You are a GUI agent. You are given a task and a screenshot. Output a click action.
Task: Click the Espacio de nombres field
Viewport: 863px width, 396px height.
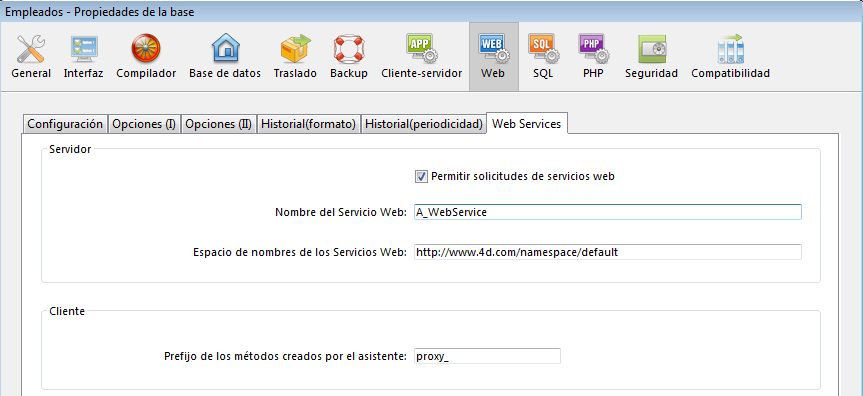point(608,252)
